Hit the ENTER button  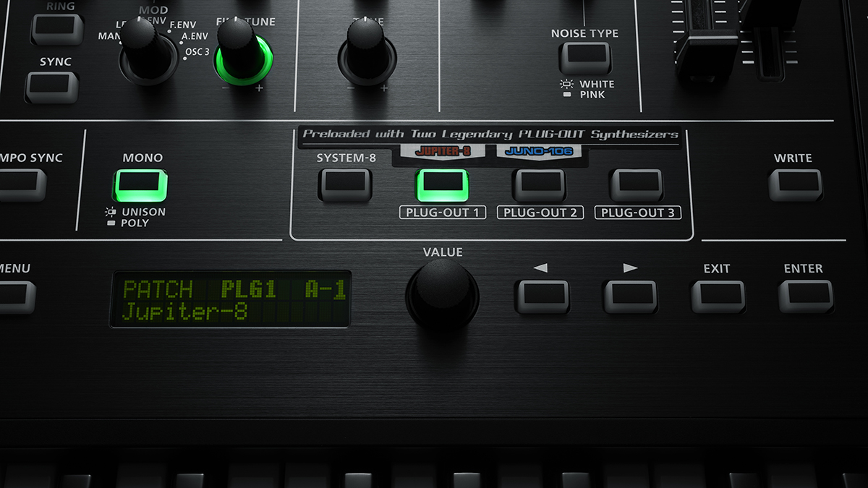(806, 296)
